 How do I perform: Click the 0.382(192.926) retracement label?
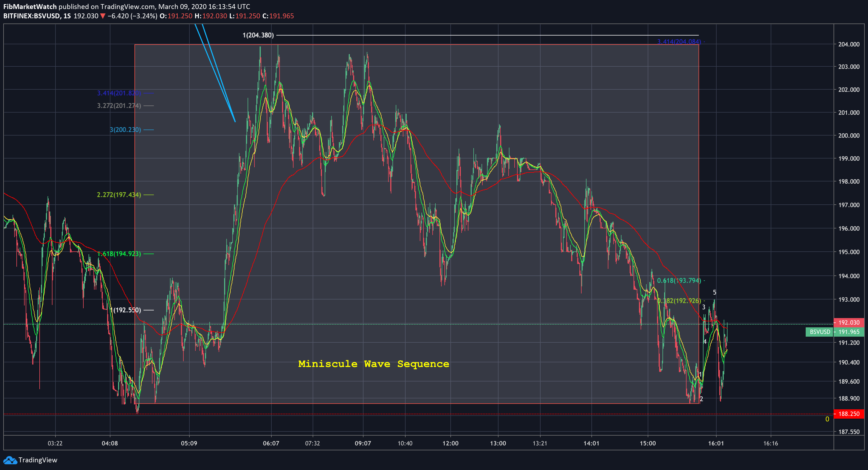click(679, 301)
